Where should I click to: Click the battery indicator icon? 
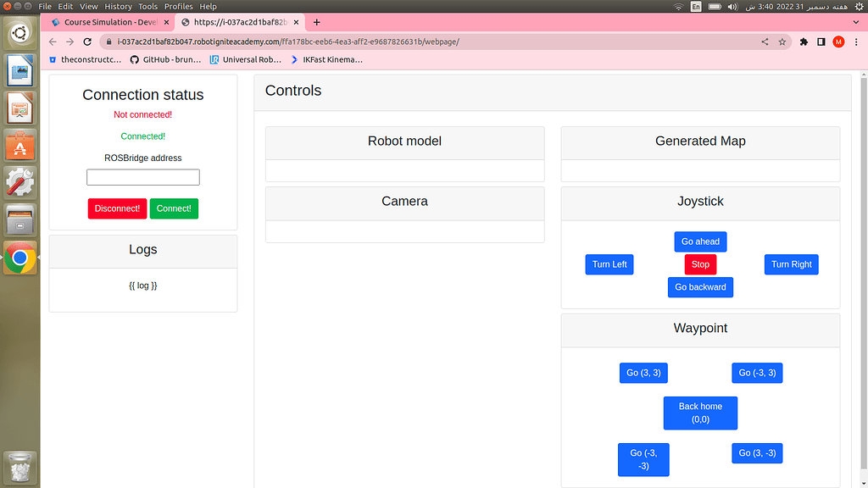[x=715, y=7]
